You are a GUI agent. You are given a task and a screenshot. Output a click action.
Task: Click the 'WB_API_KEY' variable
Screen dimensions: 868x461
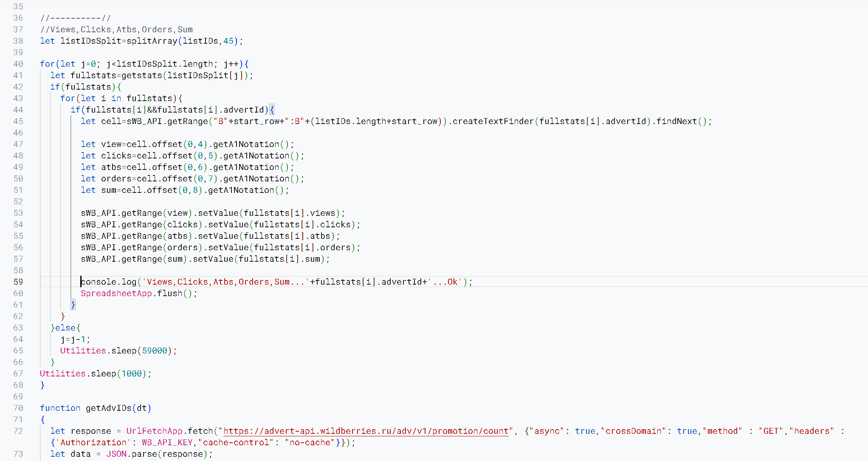167,442
